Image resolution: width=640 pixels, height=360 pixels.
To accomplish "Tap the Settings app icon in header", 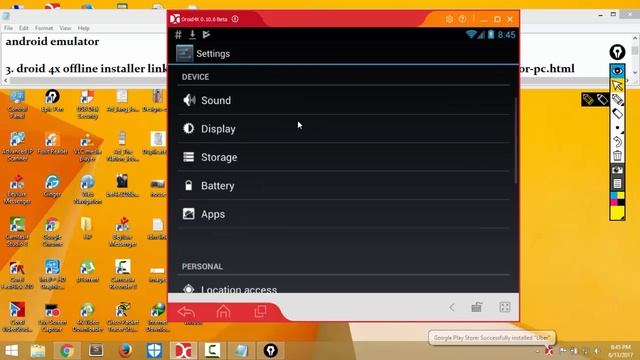I will tap(184, 53).
